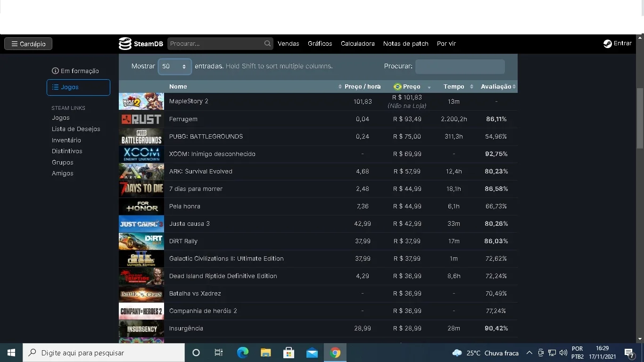Expand the Mostrar 50 entries dropdown
The width and height of the screenshot is (644, 362).
pyautogui.click(x=174, y=66)
